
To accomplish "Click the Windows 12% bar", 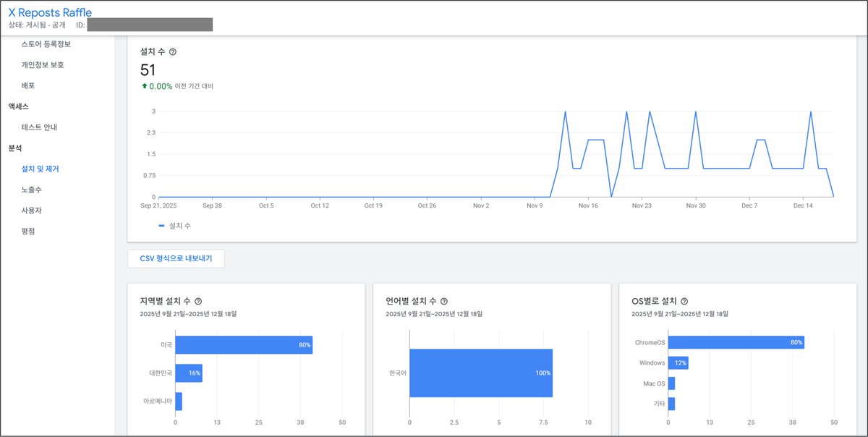I will click(678, 362).
